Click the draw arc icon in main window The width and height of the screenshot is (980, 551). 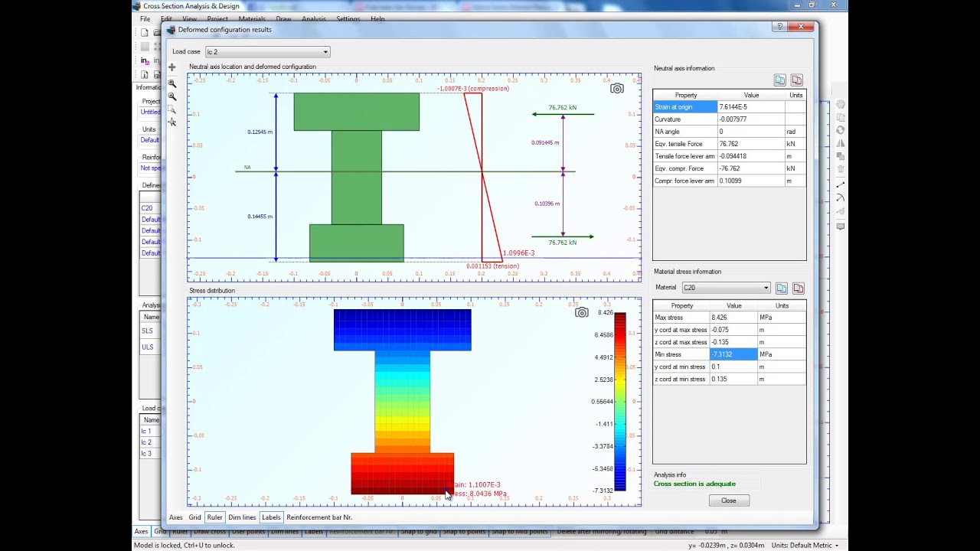click(840, 198)
